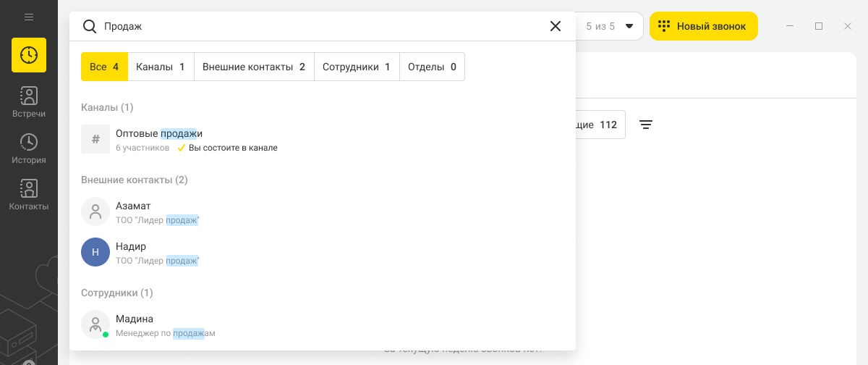Open employee Мадина result
Screen dimensions: 868x365
tap(323, 324)
